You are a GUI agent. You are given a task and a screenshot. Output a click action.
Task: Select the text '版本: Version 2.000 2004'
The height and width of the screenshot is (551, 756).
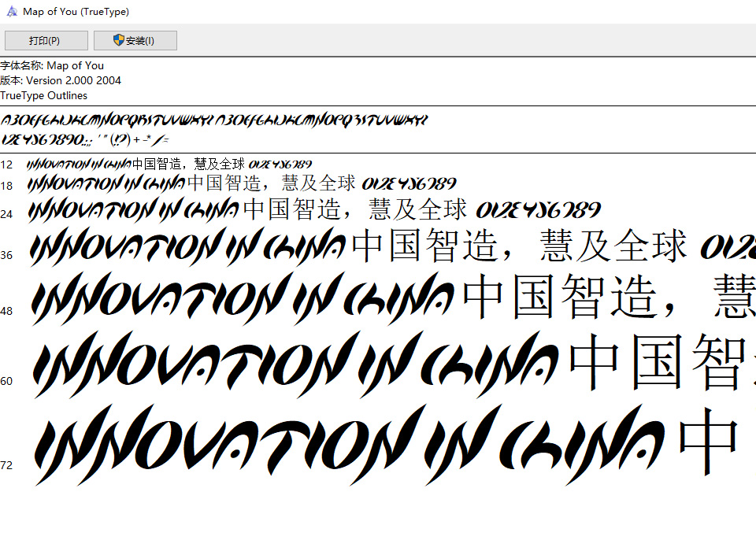(61, 80)
